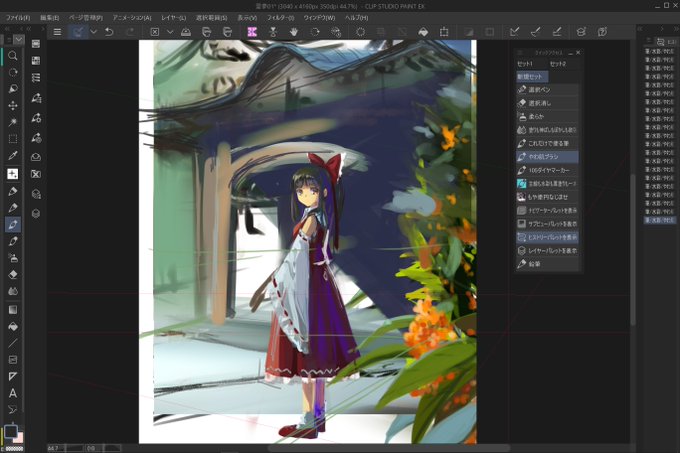This screenshot has width=680, height=453.
Task: Select the rectangular Selection area tool
Action: tap(13, 139)
